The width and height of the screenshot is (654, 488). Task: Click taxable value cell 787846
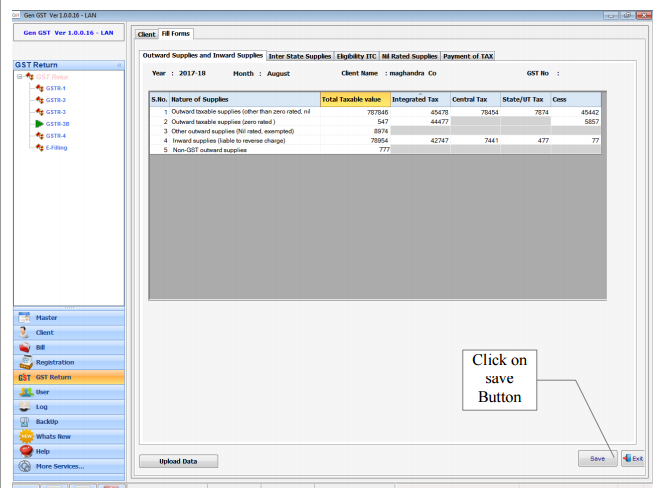click(355, 112)
